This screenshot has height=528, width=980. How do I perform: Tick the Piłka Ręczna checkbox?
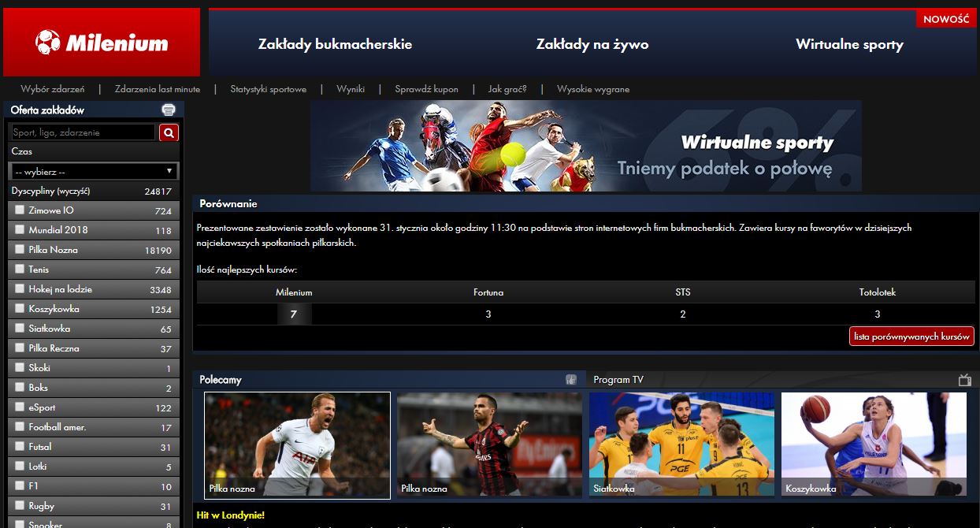pos(19,348)
